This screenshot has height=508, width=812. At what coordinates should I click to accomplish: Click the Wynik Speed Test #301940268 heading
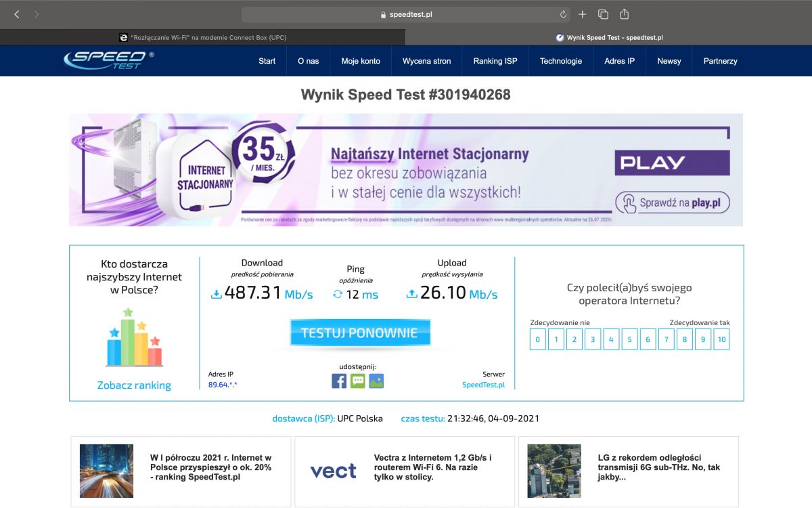point(406,95)
